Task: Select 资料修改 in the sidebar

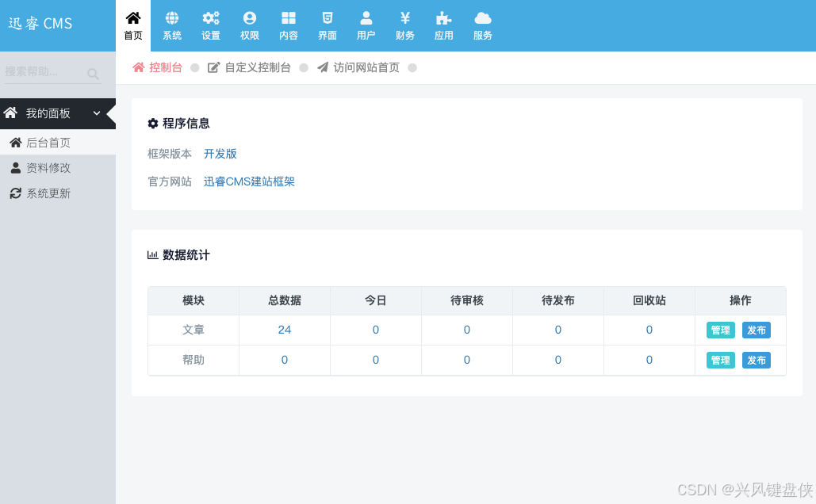Action: 48,168
